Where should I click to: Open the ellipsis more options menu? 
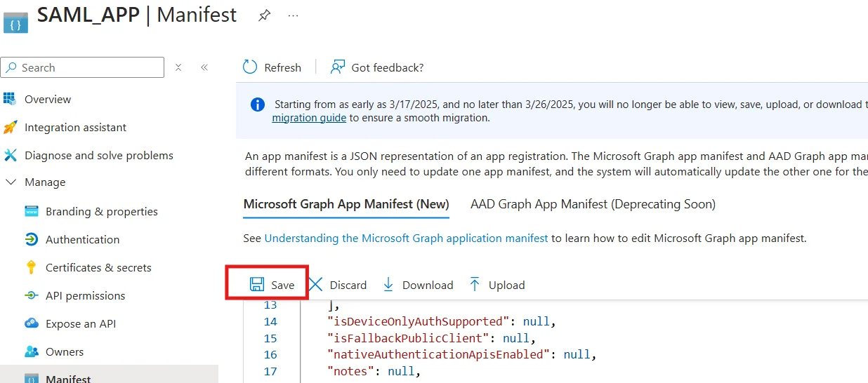[294, 15]
